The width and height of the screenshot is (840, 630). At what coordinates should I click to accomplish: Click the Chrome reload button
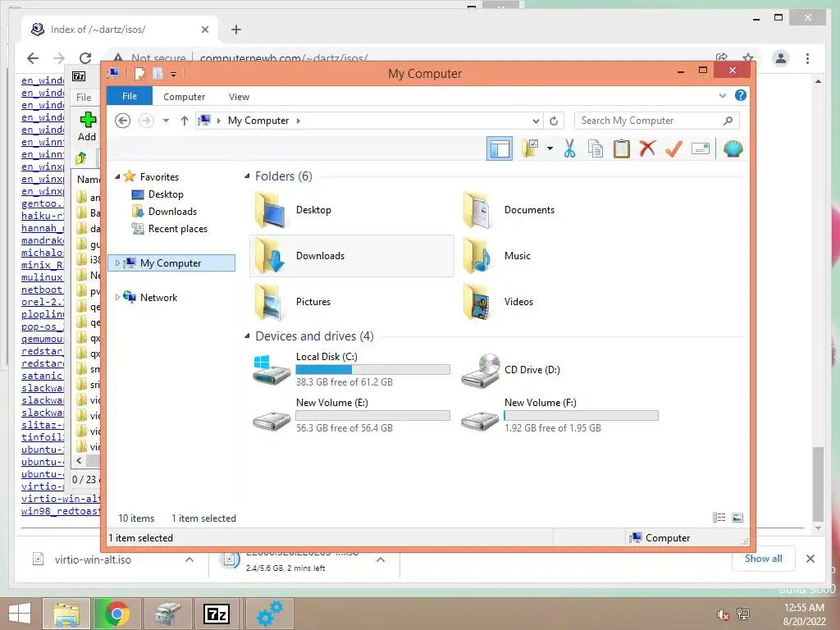click(85, 58)
